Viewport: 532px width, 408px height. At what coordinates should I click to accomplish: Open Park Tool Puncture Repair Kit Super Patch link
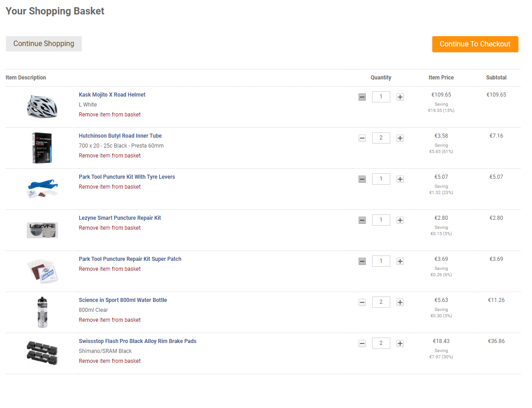[x=130, y=259]
